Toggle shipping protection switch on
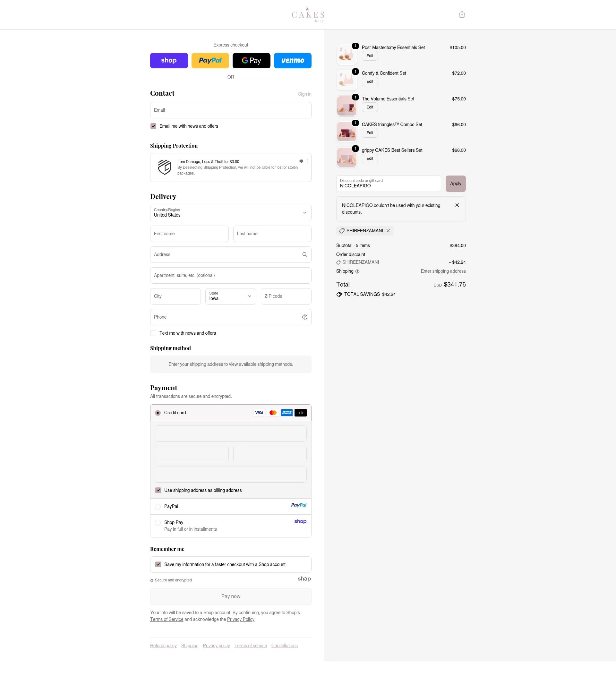Viewport: 616px width, 687px height. [x=304, y=161]
